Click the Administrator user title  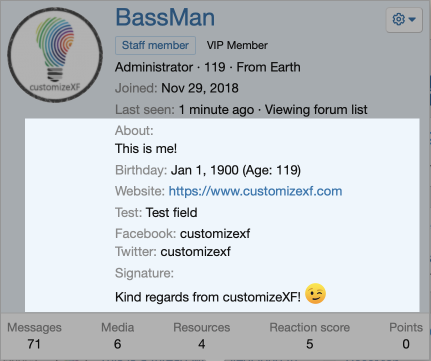(x=154, y=67)
